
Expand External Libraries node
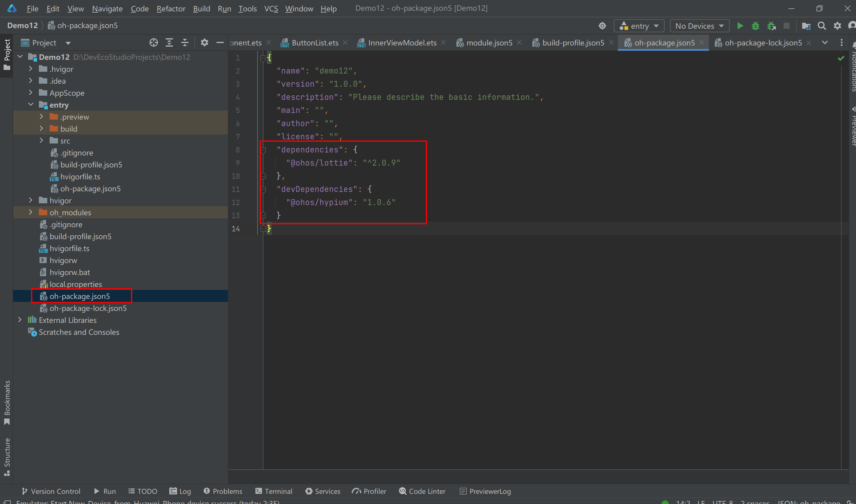20,320
